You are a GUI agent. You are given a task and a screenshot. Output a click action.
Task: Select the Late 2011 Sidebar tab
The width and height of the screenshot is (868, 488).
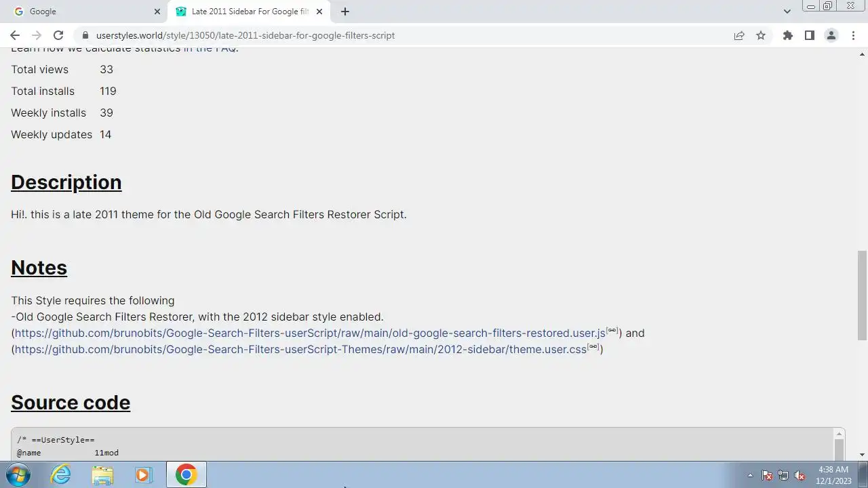[x=248, y=12]
